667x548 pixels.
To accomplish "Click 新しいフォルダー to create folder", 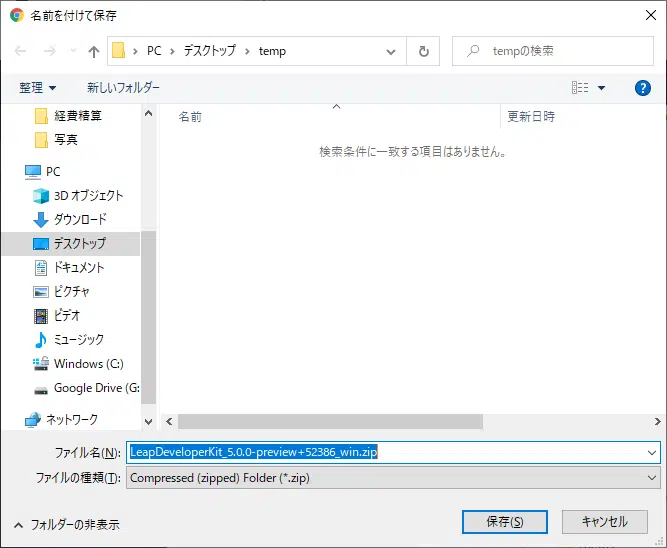I will pos(123,88).
